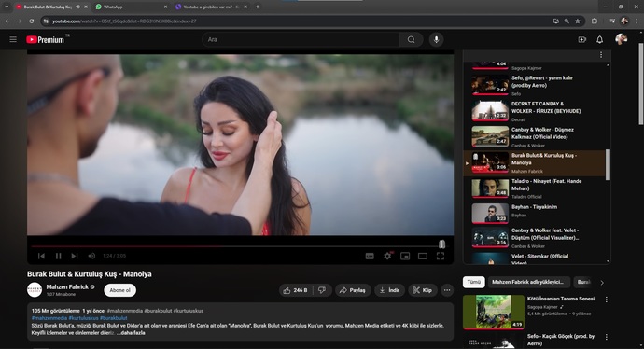Open zoom magnifier icon in address bar
644x349 pixels.
[567, 21]
